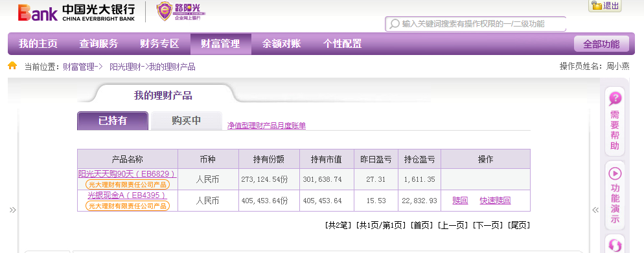The image size is (644, 253).
Task: Open the 全部功能 menu
Action: click(x=601, y=44)
